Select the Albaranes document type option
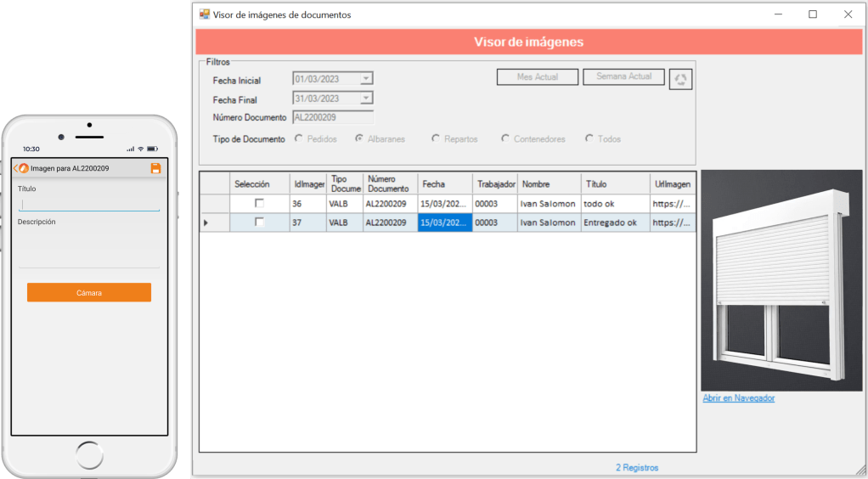This screenshot has width=868, height=479. coord(360,138)
